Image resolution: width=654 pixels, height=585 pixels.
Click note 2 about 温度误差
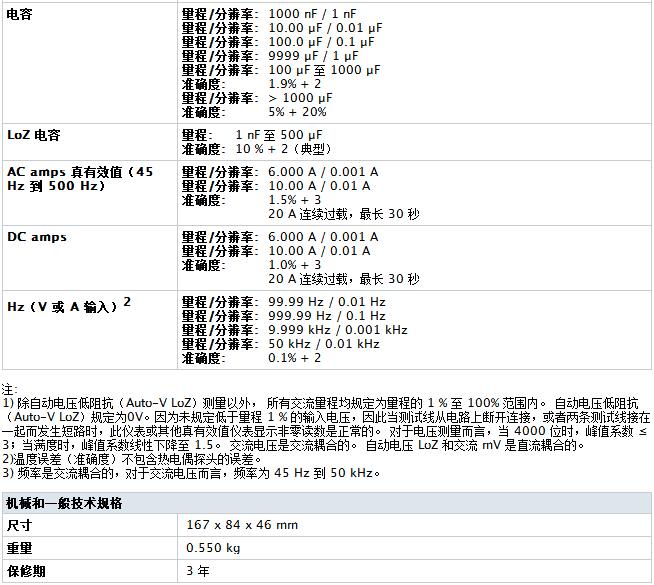(132, 459)
